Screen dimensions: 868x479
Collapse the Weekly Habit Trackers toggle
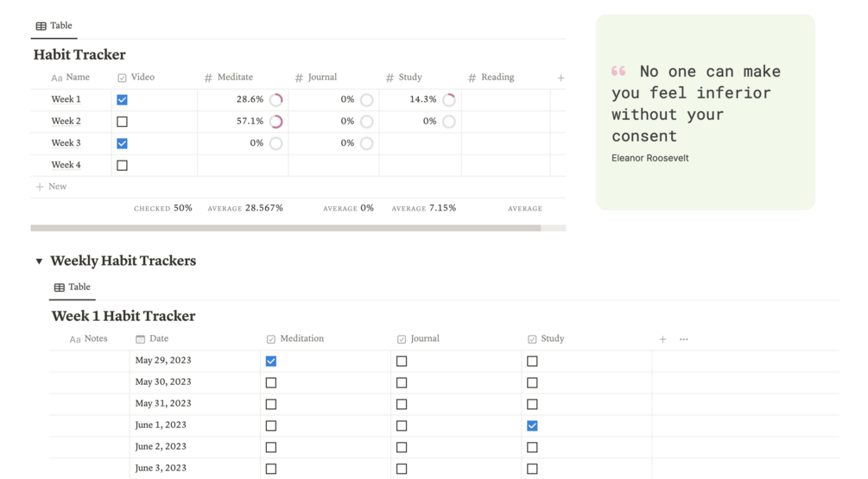[39, 261]
